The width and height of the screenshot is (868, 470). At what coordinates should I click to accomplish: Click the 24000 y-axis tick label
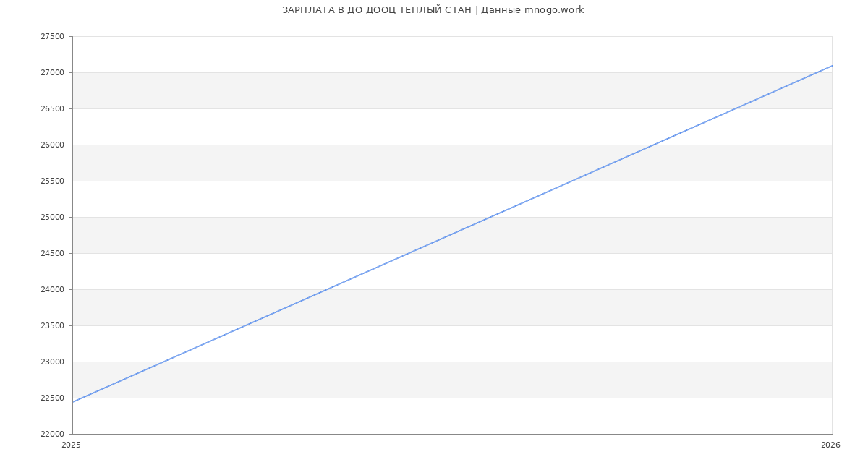52,290
